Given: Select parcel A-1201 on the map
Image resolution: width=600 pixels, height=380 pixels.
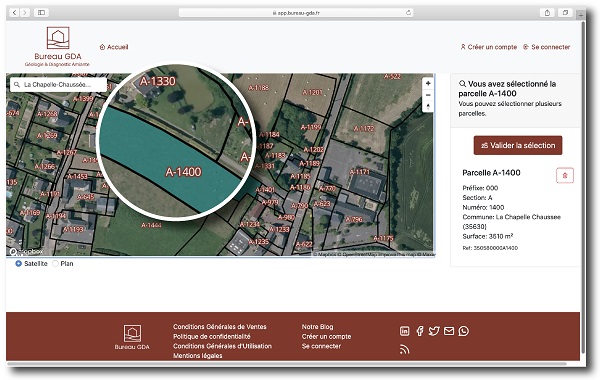Looking at the screenshot, I should (312, 92).
